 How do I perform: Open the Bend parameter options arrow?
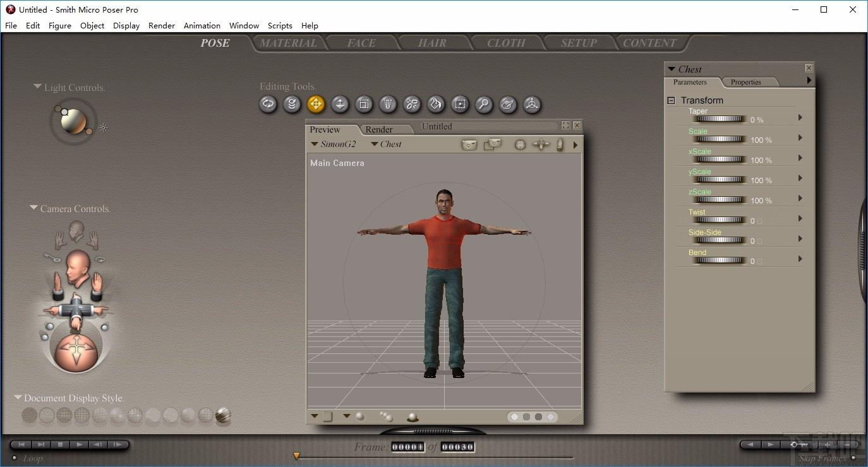(x=800, y=259)
